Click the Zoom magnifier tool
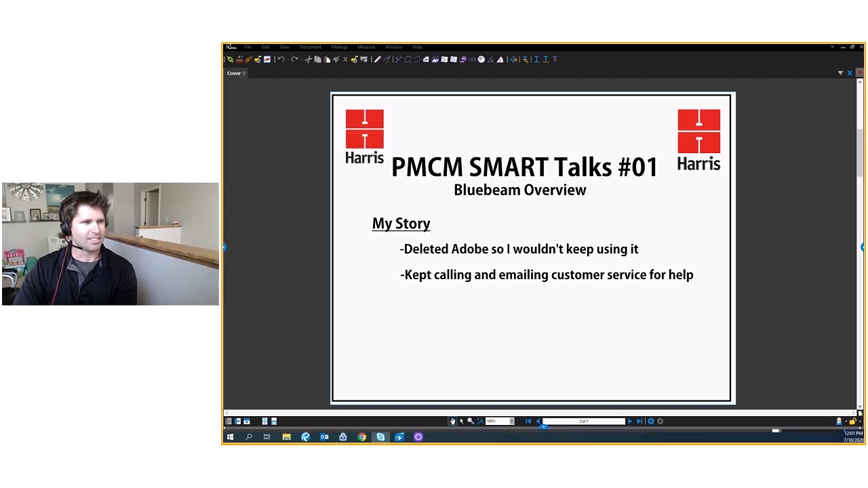This screenshot has width=868, height=488. [x=471, y=421]
